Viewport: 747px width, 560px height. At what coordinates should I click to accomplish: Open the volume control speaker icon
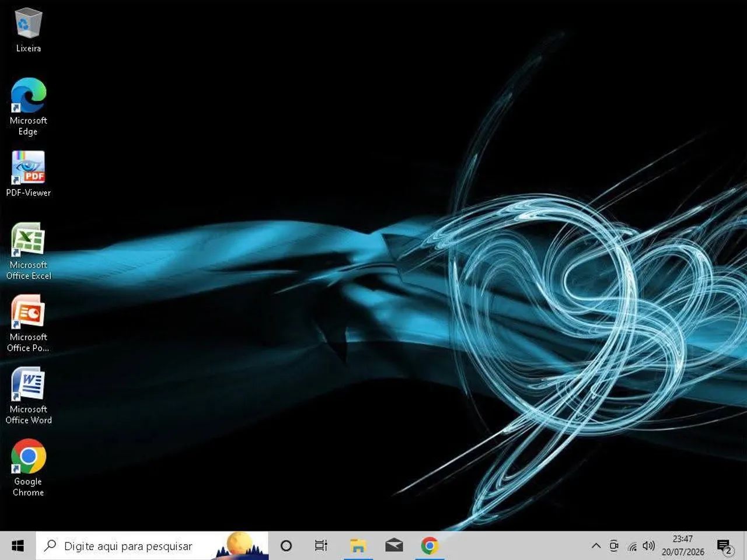tap(648, 546)
